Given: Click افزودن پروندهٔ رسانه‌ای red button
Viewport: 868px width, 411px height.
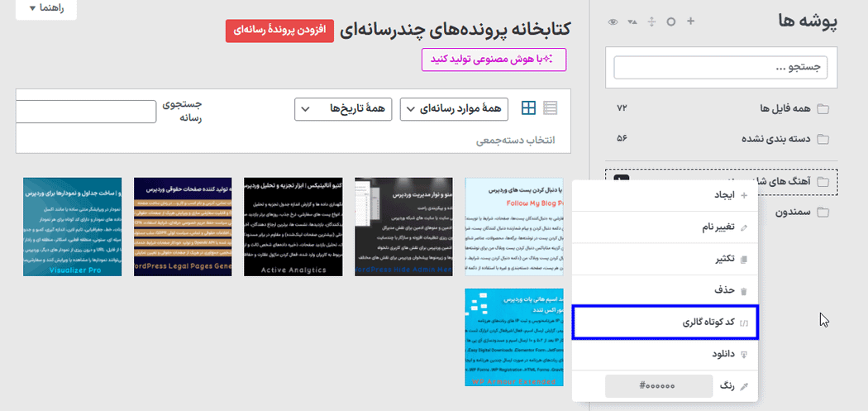Looking at the screenshot, I should point(279,31).
